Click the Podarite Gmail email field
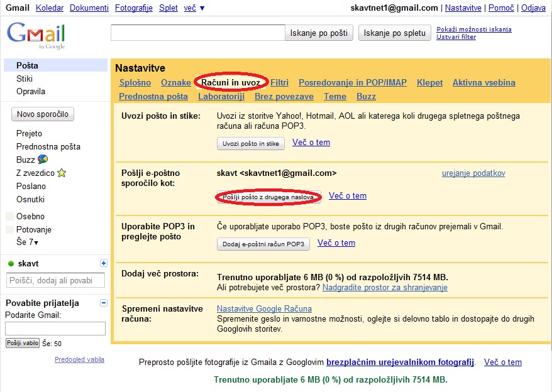Image resolution: width=552 pixels, height=392 pixels. click(55, 329)
